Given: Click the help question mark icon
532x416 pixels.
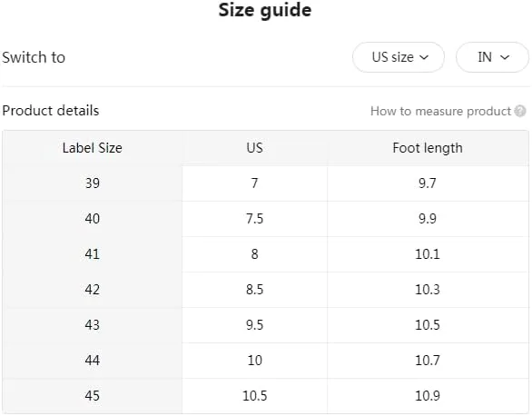Looking at the screenshot, I should pyautogui.click(x=520, y=111).
